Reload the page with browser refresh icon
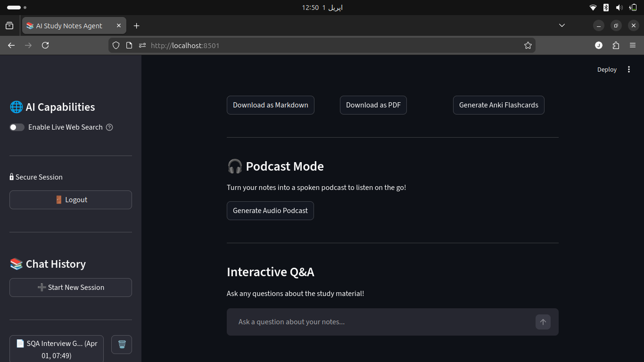The width and height of the screenshot is (644, 362). coord(45,45)
